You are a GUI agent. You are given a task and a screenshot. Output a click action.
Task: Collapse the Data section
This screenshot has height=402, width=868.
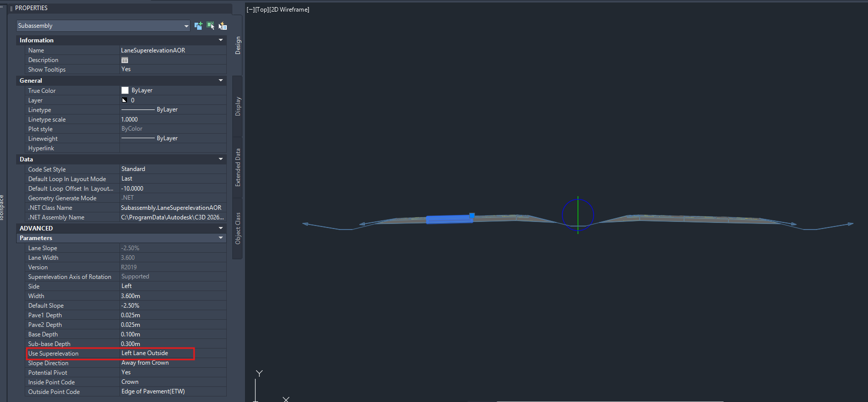click(220, 159)
